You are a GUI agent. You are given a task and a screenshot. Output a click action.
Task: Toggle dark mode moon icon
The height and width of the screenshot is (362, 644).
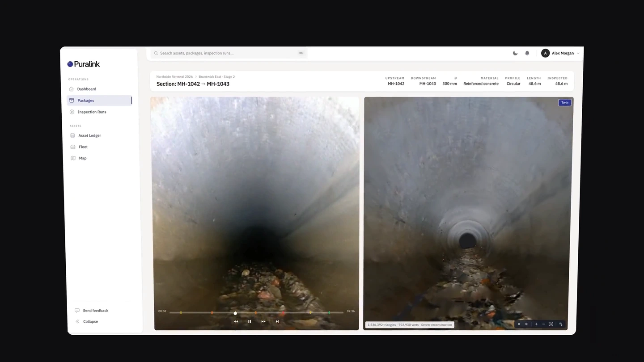point(515,53)
